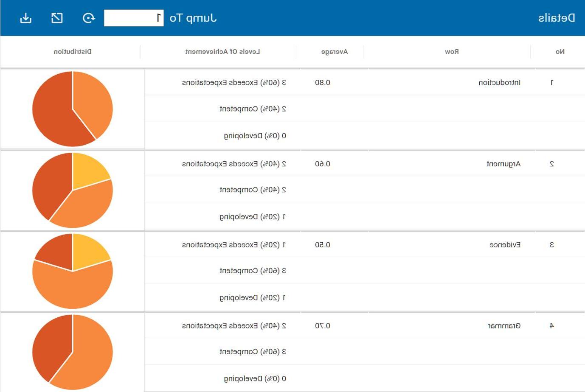Click '2 (40%) Competent' in Introduction row
This screenshot has height=392, width=585.
click(x=253, y=109)
